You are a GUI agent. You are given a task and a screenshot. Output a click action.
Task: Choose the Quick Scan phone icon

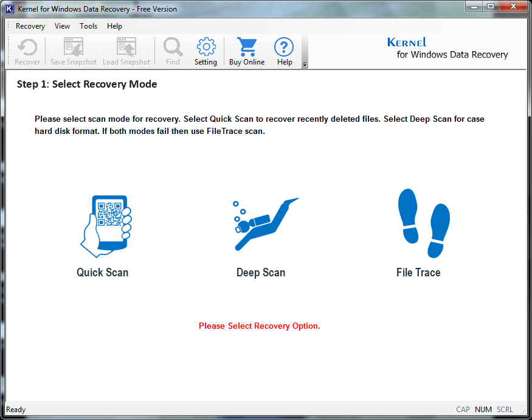106,226
